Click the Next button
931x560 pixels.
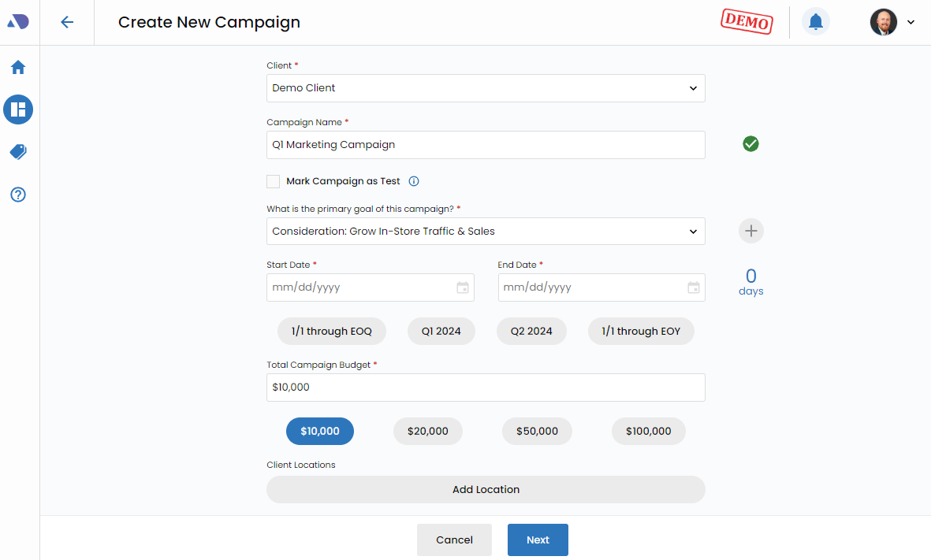tap(538, 540)
